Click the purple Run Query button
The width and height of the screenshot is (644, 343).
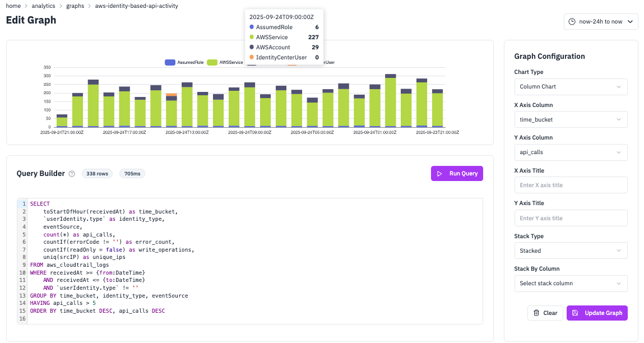point(457,173)
